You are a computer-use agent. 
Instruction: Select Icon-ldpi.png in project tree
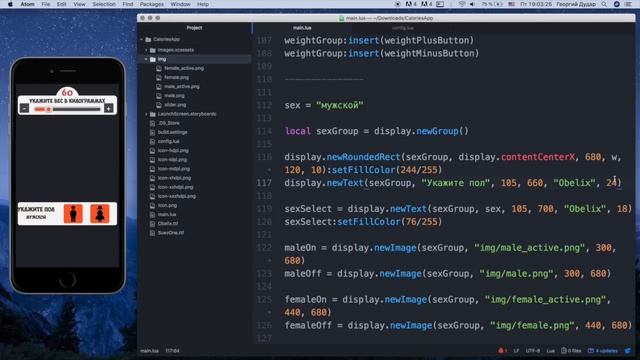point(172,160)
